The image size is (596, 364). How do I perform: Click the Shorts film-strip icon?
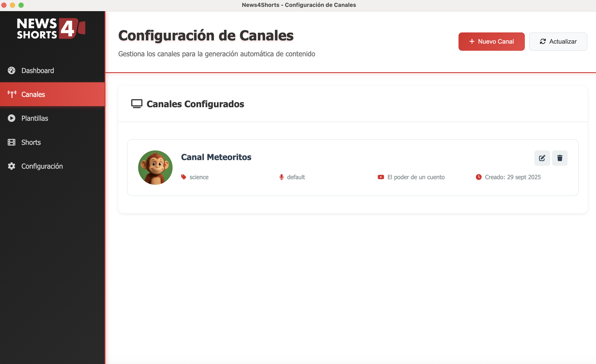[11, 142]
